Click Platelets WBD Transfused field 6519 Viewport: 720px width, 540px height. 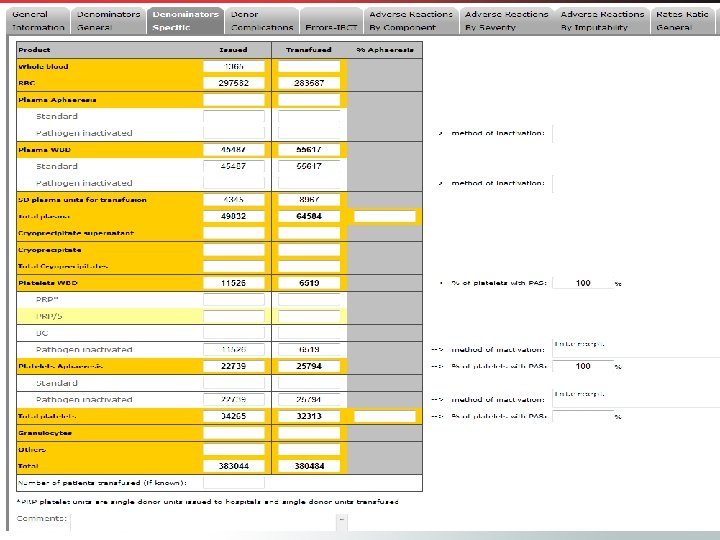309,283
